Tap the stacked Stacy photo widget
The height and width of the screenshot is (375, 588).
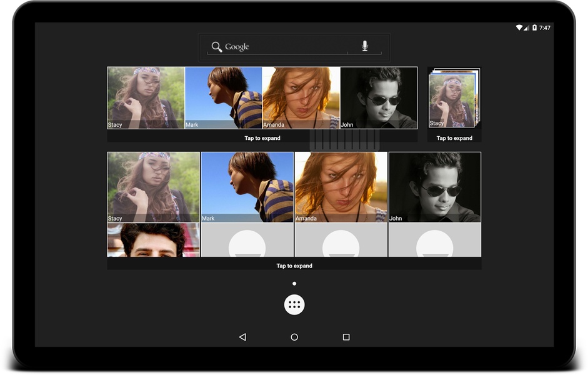point(454,98)
